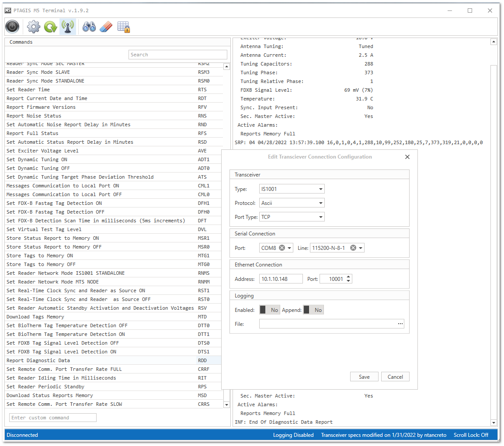Select Set Reader Time command
The height and width of the screenshot is (446, 504).
point(113,90)
